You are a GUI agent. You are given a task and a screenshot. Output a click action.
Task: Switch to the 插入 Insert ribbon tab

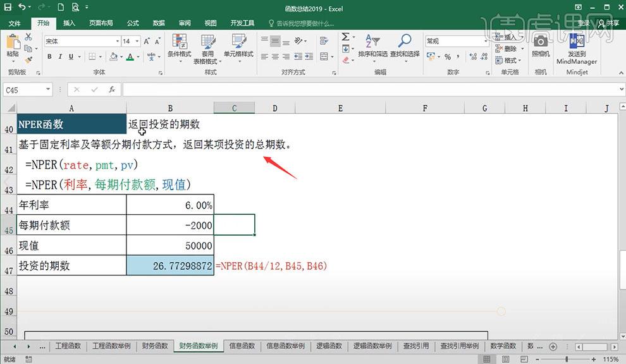(69, 23)
